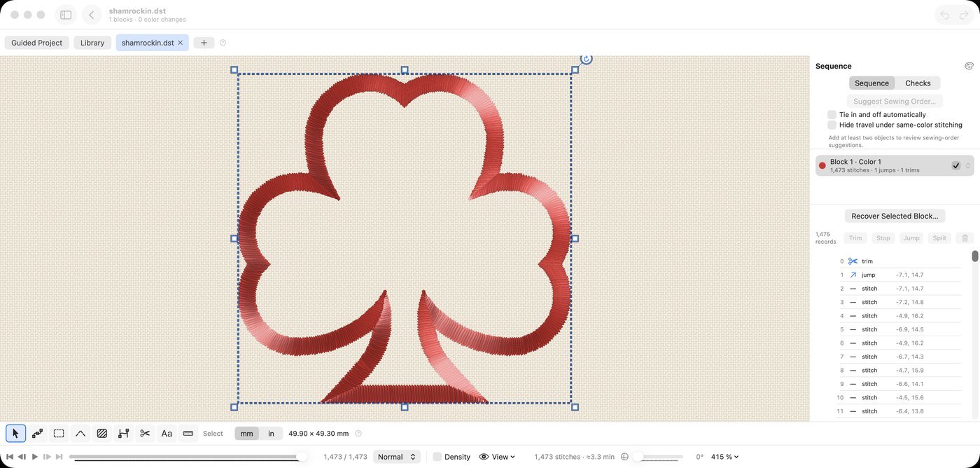Select the scissors cut tool in toolbar

coord(145,434)
